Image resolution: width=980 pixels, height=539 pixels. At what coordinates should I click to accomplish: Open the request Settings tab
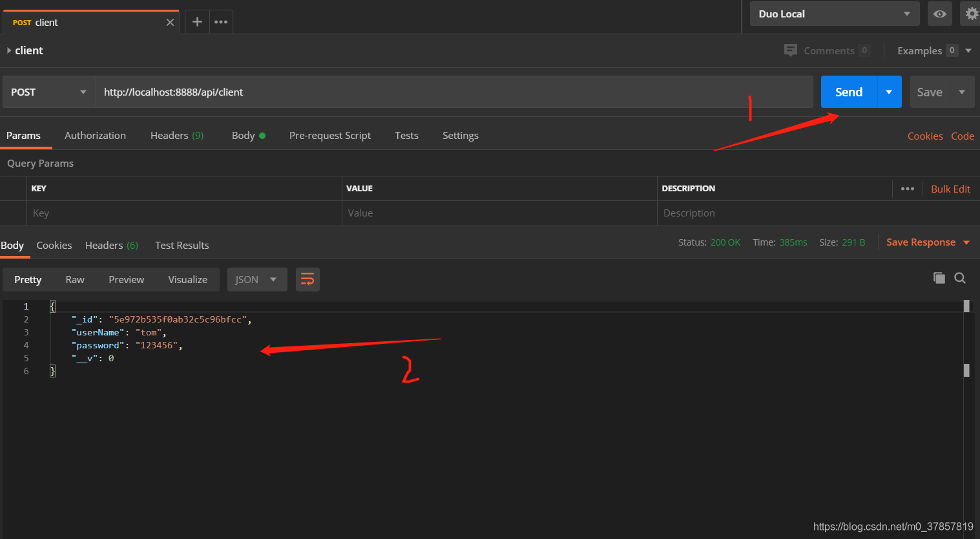(461, 135)
